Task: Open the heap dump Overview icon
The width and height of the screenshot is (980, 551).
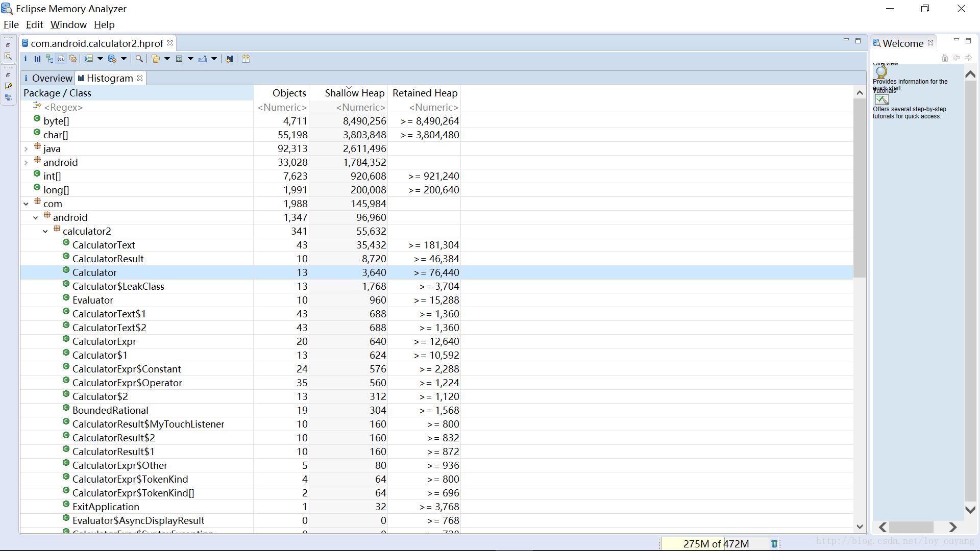Action: click(26, 59)
